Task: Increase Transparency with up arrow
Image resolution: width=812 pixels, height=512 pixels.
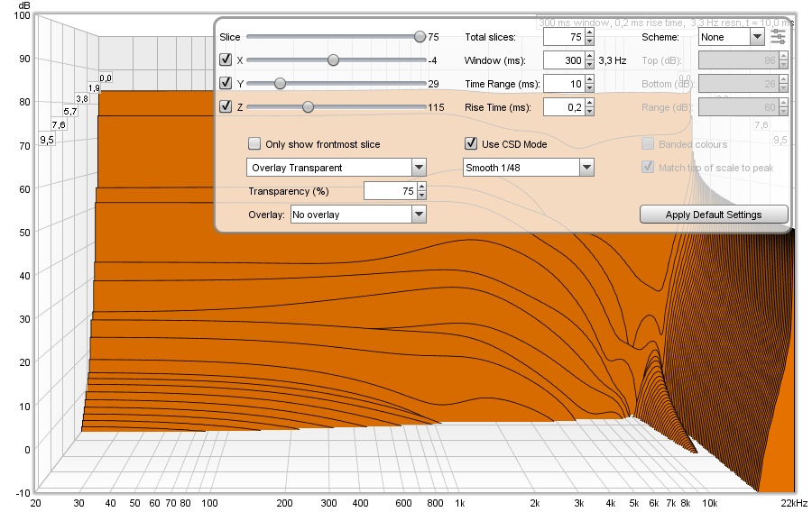Action: pyautogui.click(x=421, y=187)
